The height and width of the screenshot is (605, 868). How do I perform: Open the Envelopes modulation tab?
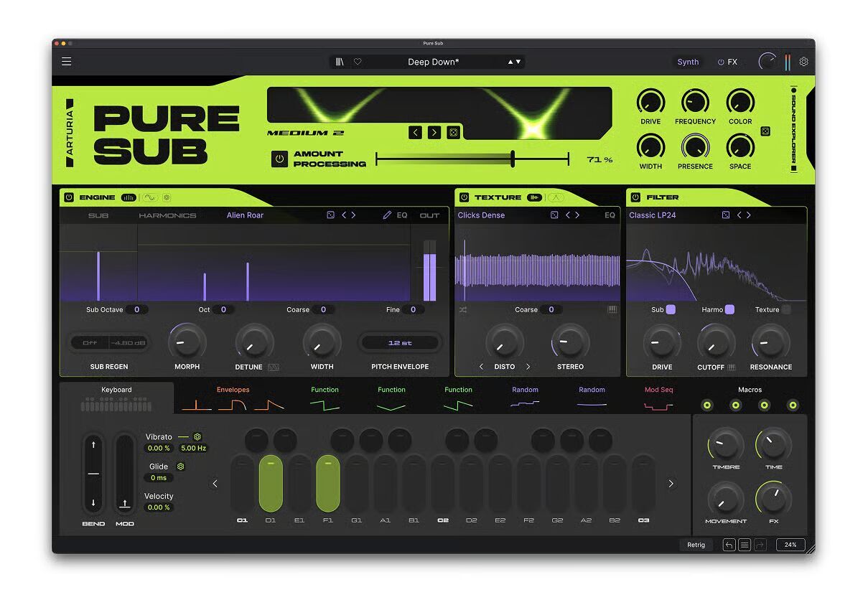tap(233, 398)
